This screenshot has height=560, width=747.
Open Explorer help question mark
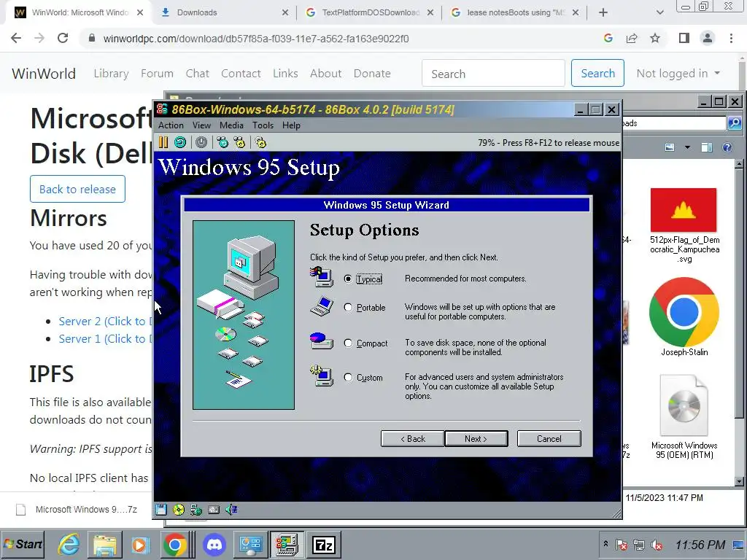[727, 147]
